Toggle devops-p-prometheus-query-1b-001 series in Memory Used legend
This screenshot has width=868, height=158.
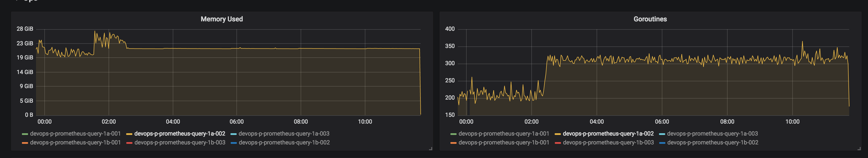pyautogui.click(x=75, y=143)
